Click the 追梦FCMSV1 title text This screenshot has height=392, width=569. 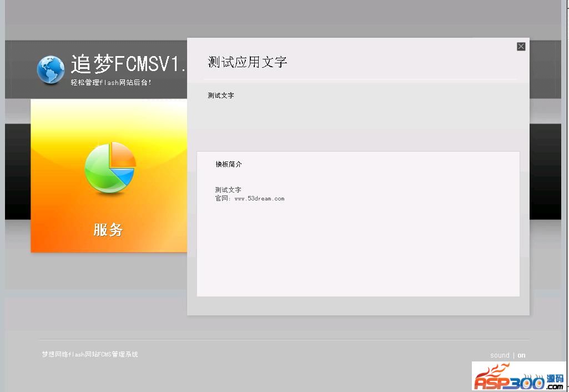(x=128, y=64)
